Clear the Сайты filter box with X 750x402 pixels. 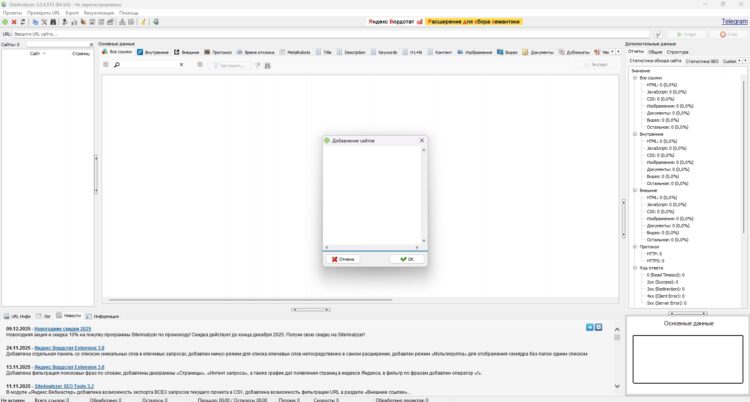(91, 45)
